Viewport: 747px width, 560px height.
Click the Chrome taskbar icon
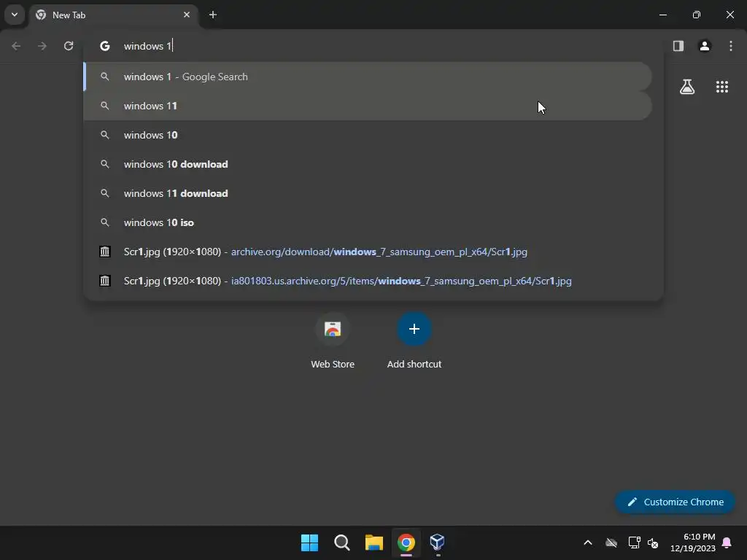406,542
